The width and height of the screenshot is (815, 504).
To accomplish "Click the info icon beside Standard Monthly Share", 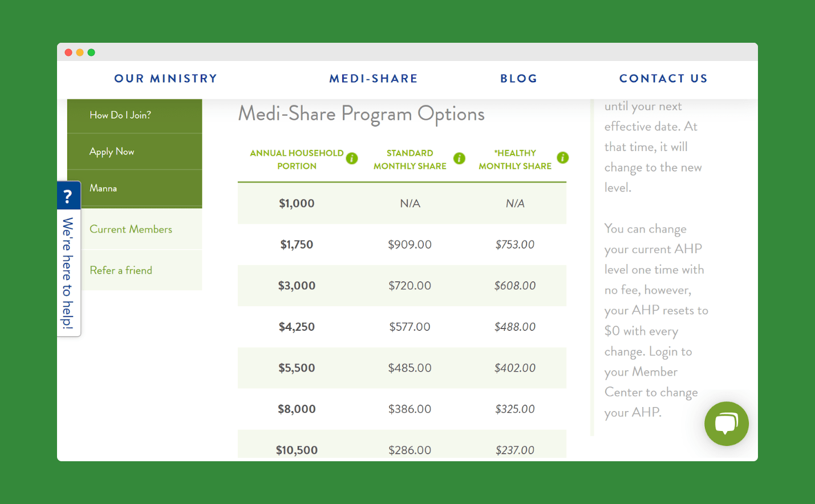I will [x=459, y=158].
